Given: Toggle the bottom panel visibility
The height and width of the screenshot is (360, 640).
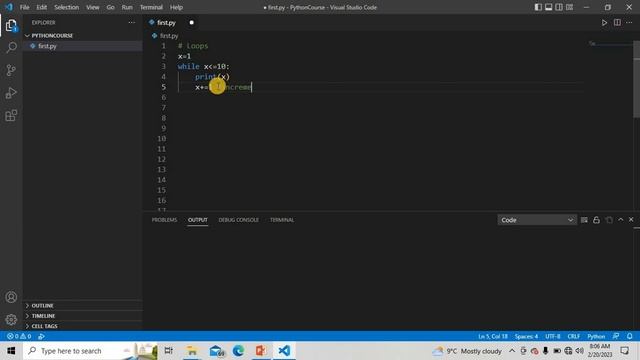Looking at the screenshot, I should (x=549, y=7).
